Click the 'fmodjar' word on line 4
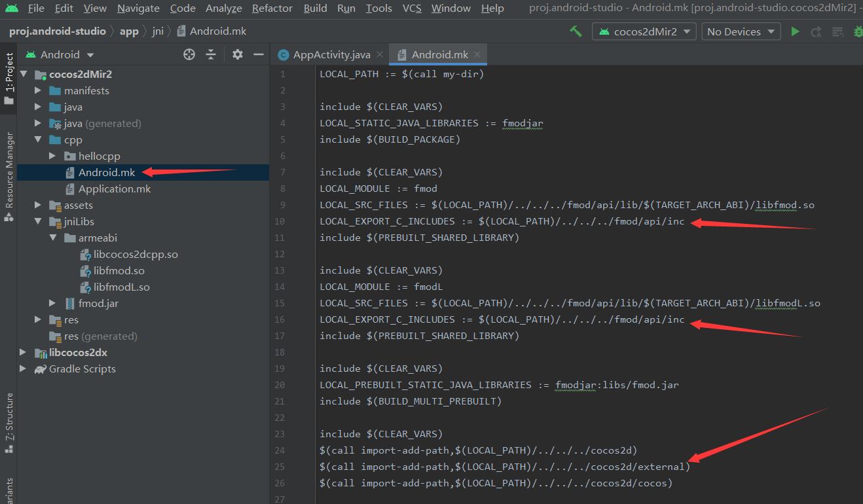The width and height of the screenshot is (863, 504). pyautogui.click(x=523, y=124)
